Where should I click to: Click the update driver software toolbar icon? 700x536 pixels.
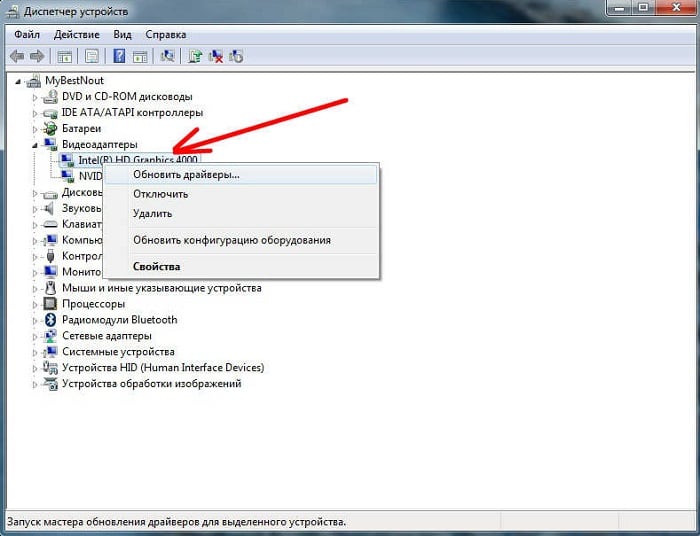(x=195, y=56)
